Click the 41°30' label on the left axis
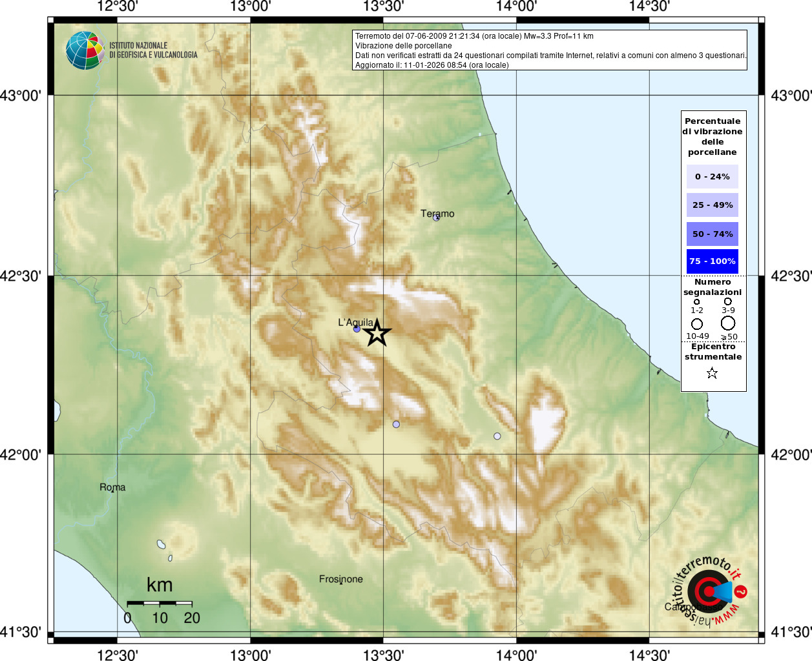This screenshot has width=812, height=661. coord(21,632)
